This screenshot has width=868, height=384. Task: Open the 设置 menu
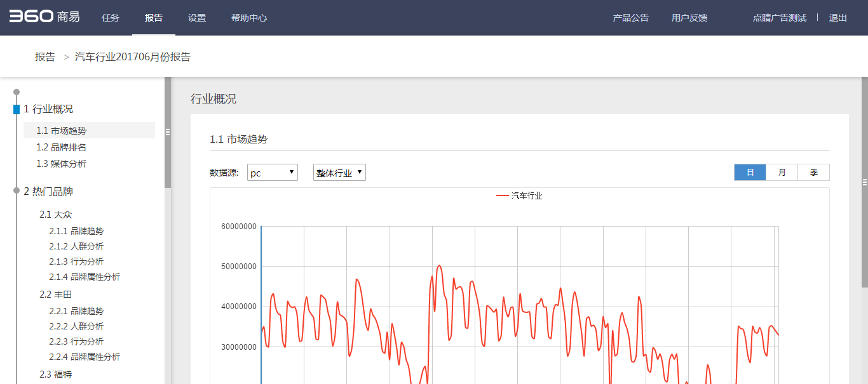[x=197, y=18]
